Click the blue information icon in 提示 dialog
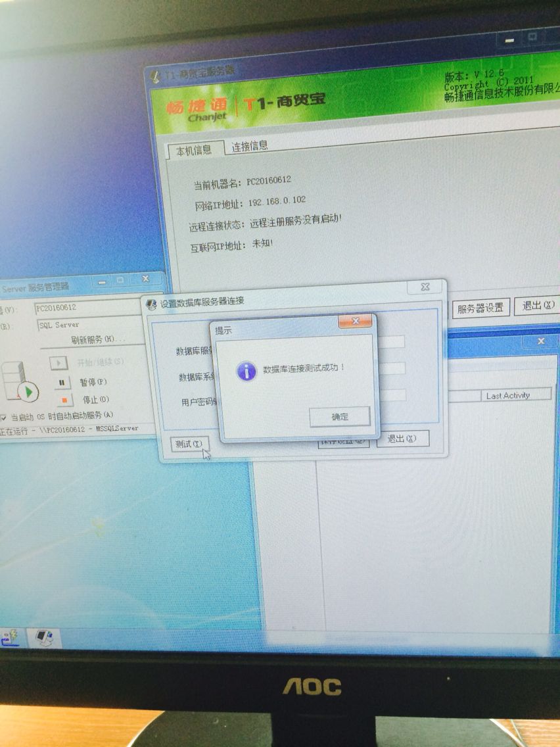Image resolution: width=560 pixels, height=747 pixels. 246,371
